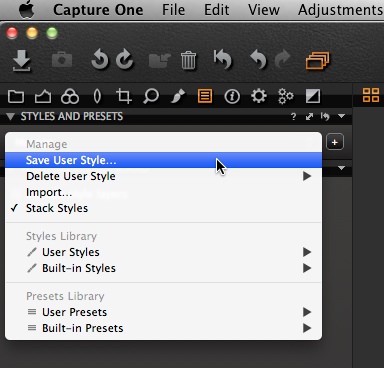
Task: Click the Styles panel reset arrow icon
Action: click(325, 116)
